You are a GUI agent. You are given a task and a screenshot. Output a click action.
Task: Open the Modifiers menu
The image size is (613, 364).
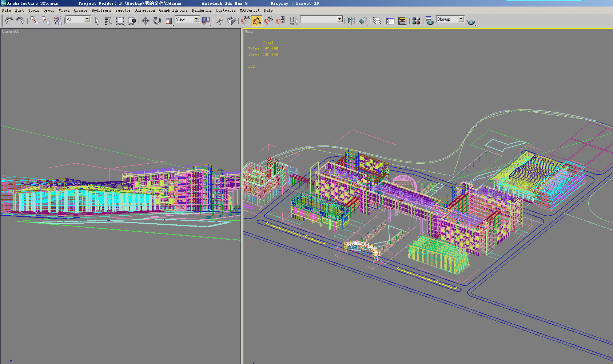[x=101, y=11]
